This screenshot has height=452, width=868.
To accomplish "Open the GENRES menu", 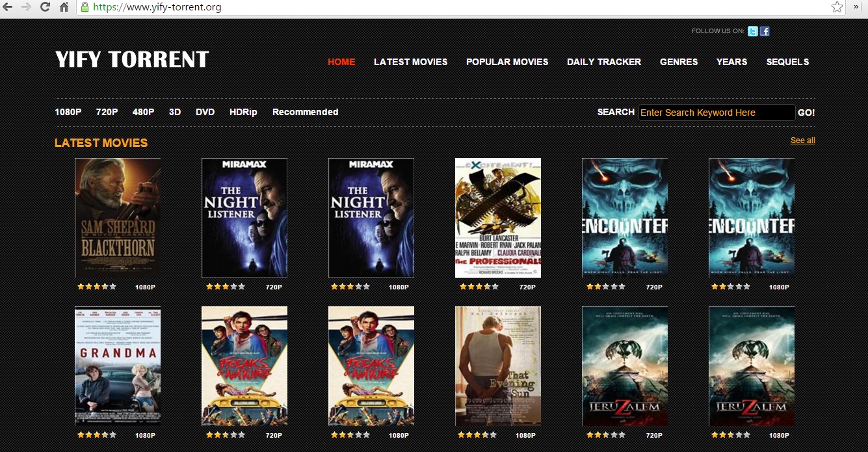I will (x=679, y=62).
